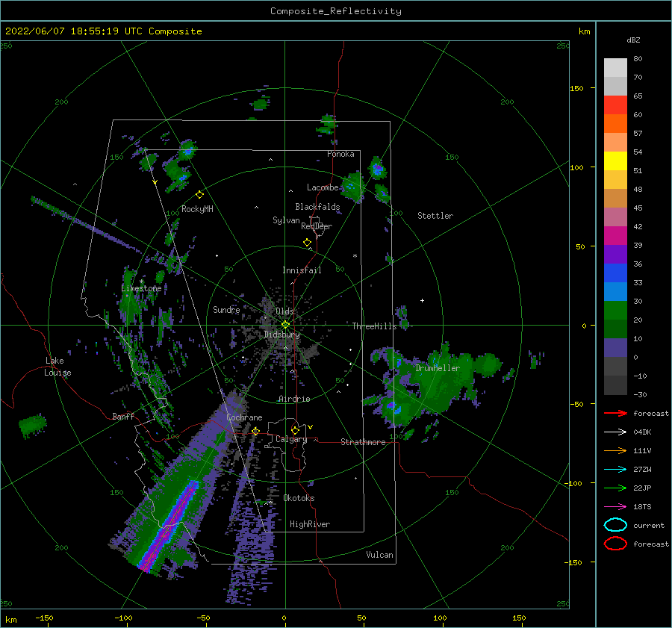Pick the magenta 39-42 dBZ swatch
The height and width of the screenshot is (628, 672).
615,236
